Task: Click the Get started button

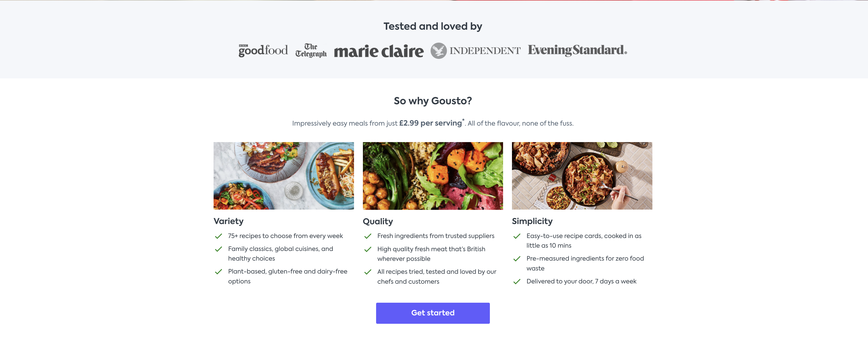Action: coord(433,313)
